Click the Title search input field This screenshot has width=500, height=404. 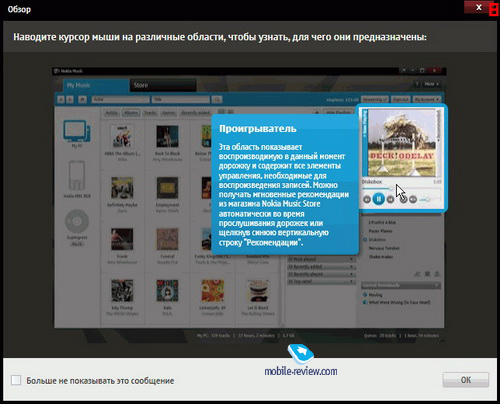[x=181, y=99]
